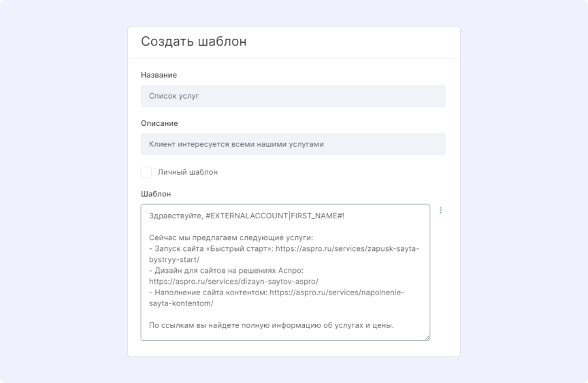Click the Описание field label

click(159, 123)
